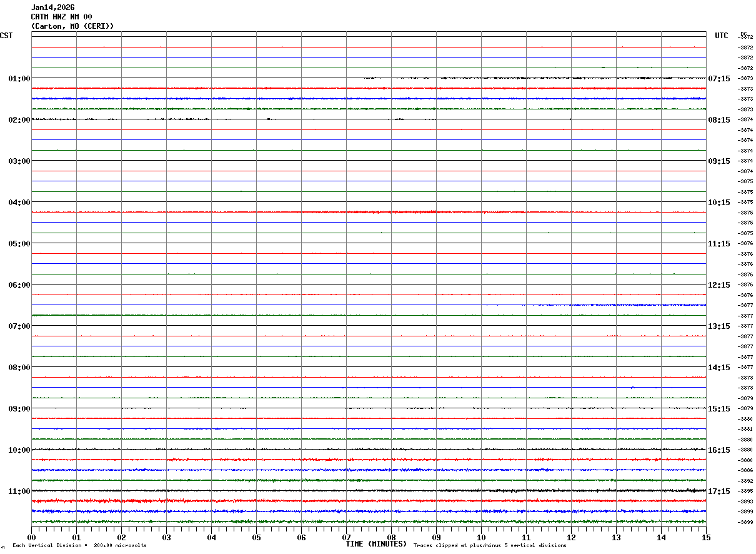Click the DC offset column header
This screenshot has width=756, height=554.
pos(744,34)
